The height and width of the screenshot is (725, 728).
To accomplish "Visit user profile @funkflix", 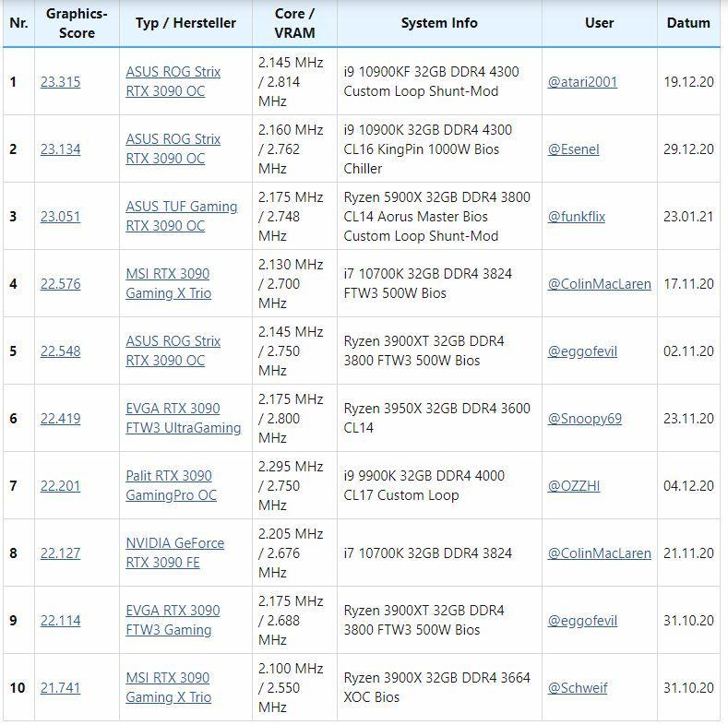I will [x=577, y=217].
